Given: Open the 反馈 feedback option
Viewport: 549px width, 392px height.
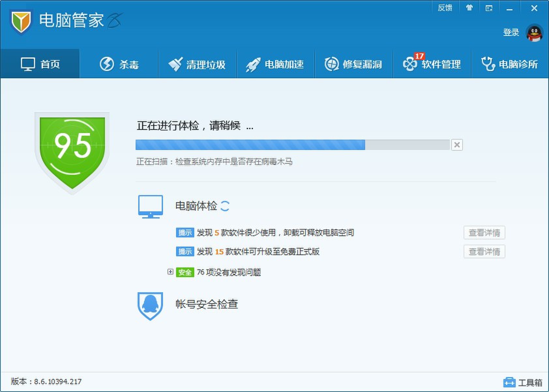Looking at the screenshot, I should pyautogui.click(x=445, y=8).
